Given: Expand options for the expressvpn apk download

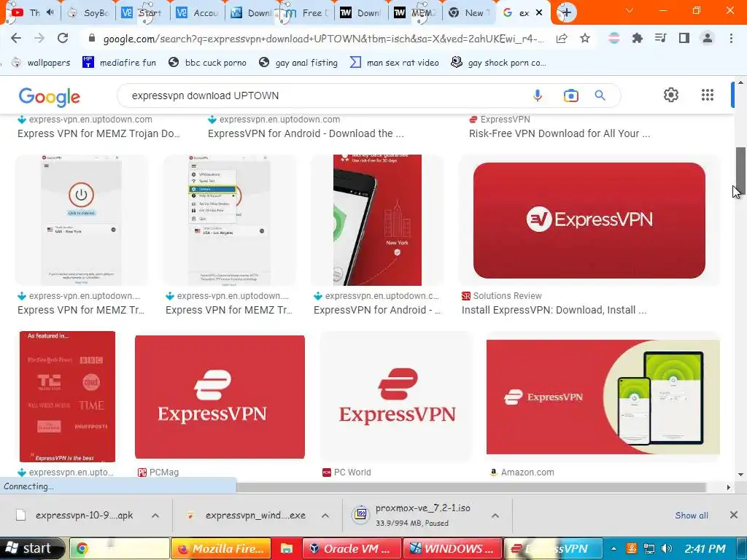Looking at the screenshot, I should (x=155, y=516).
